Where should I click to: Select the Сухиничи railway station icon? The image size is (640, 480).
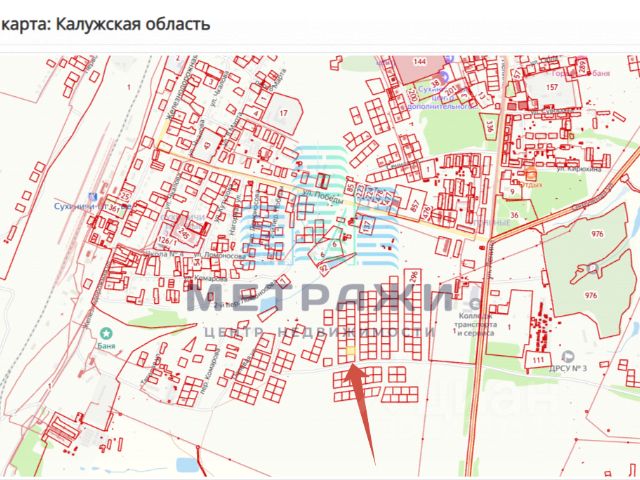point(93,197)
